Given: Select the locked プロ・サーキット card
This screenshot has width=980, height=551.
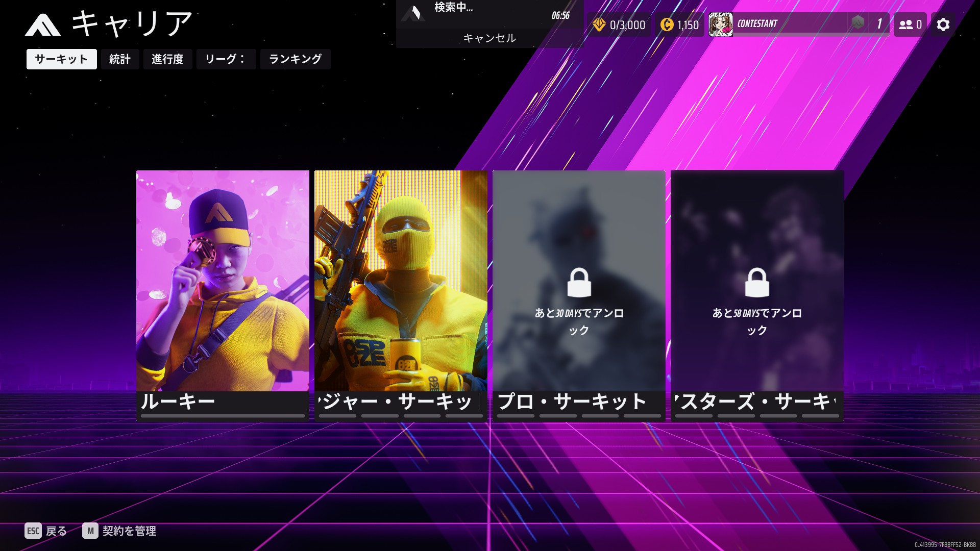Looking at the screenshot, I should [x=579, y=295].
